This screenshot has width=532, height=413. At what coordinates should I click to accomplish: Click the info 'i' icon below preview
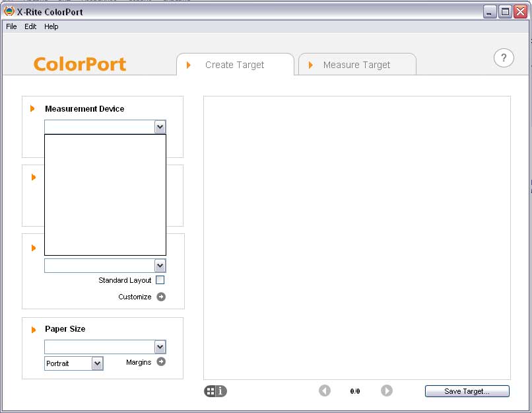pos(221,391)
